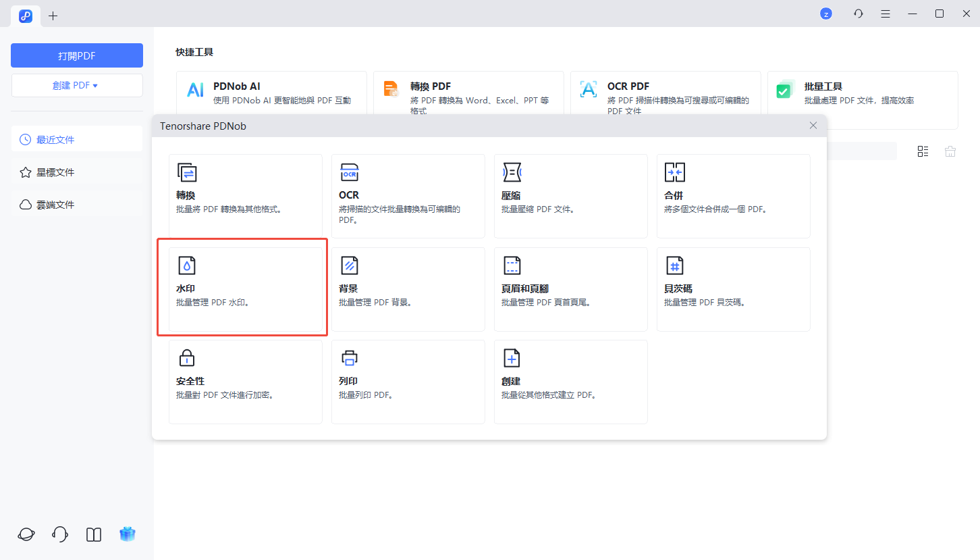This screenshot has height=560, width=980.
Task: Open the 創建 create PDF tool
Action: (570, 382)
